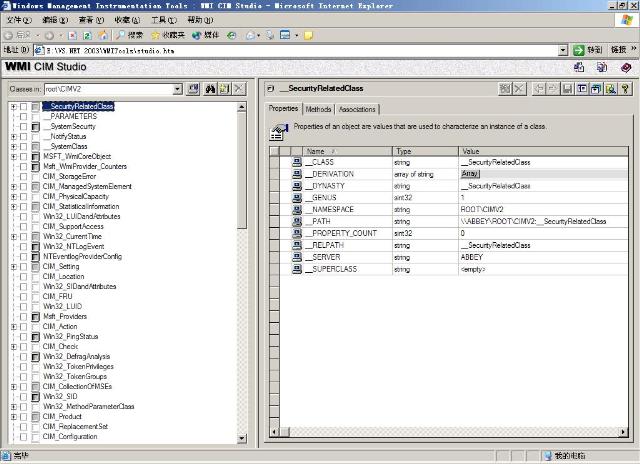Open the Edit (编辑) menu
Viewport: 640px width, 464px height.
[55, 20]
